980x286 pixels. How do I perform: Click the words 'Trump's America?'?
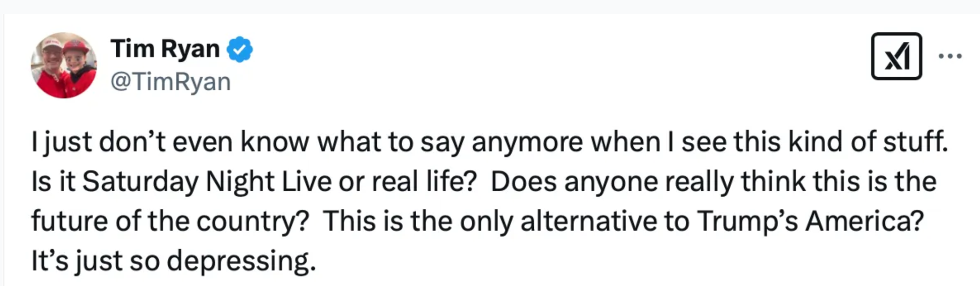[810, 221]
